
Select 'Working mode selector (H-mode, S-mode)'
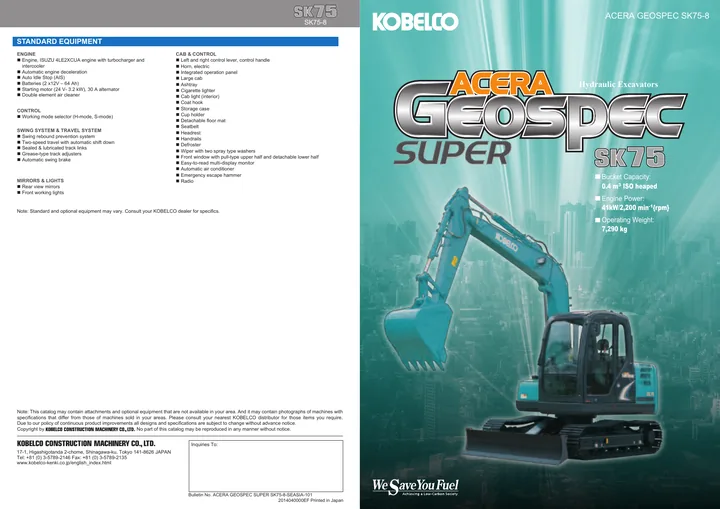pyautogui.click(x=65, y=117)
